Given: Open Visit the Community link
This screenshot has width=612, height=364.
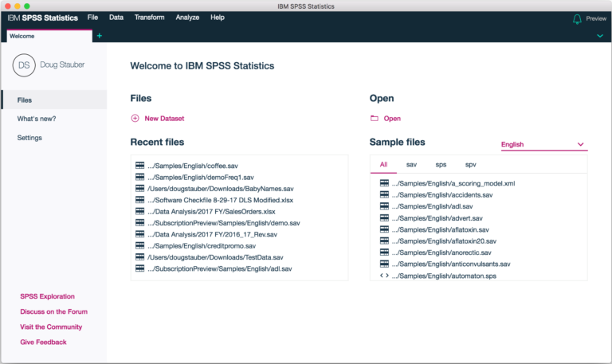Looking at the screenshot, I should tap(51, 327).
